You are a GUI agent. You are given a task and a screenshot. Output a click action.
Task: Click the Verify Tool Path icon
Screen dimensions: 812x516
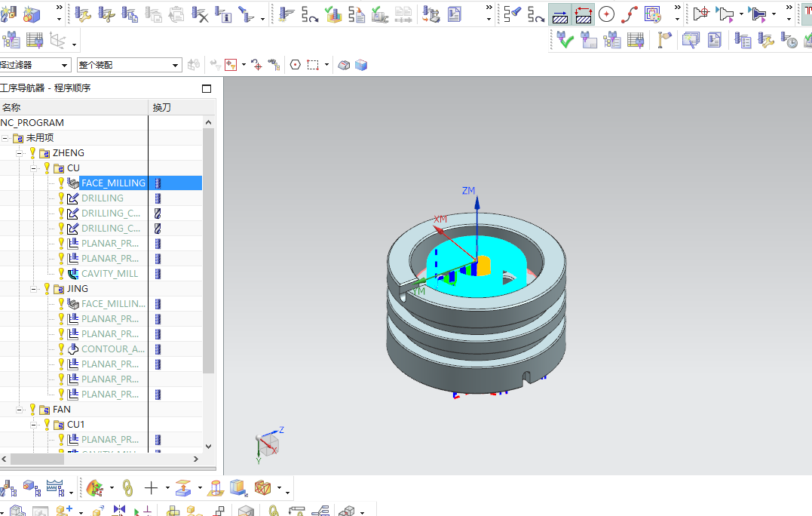pyautogui.click(x=333, y=14)
